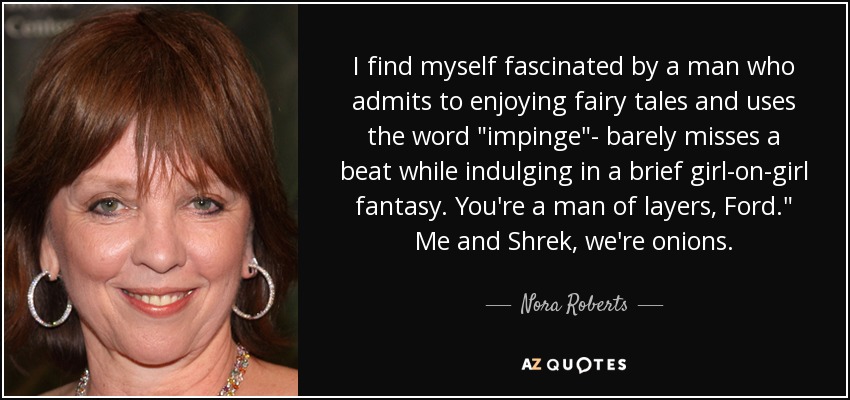Select the line "admits to enjoying fairy tales"
Image resolution: width=850 pixels, height=400 pixels.
pos(574,102)
